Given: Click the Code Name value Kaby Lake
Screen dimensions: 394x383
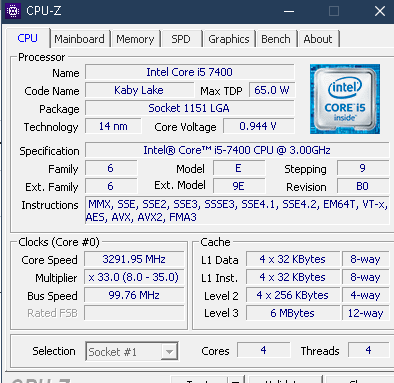Looking at the screenshot, I should click(139, 90).
